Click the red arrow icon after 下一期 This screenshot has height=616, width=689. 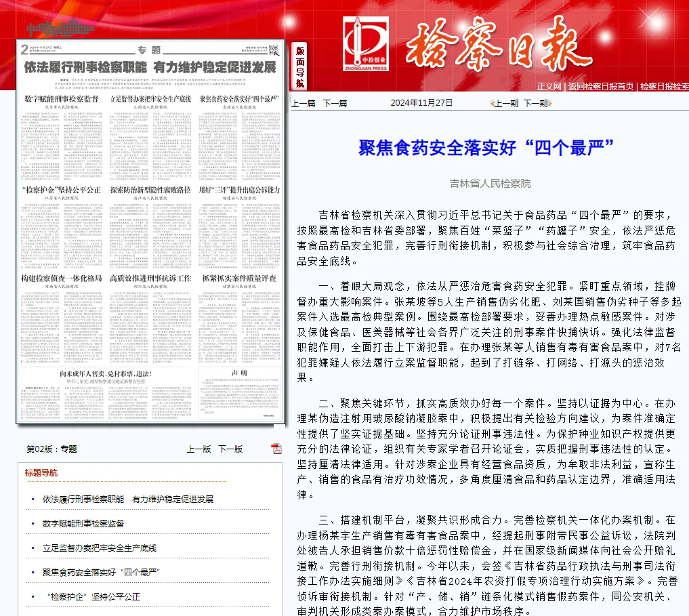click(x=549, y=102)
